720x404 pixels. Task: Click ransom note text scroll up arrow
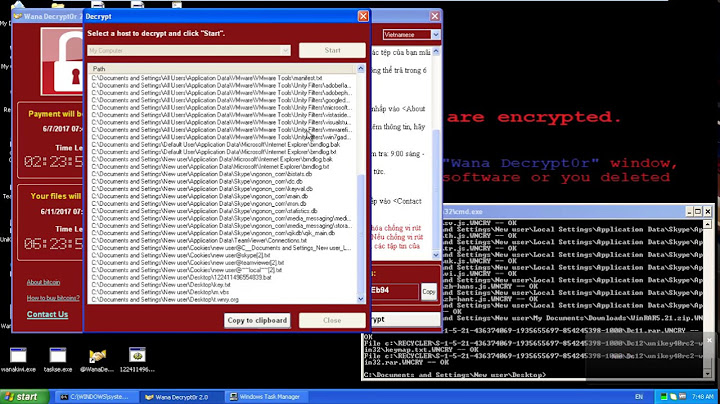436,52
